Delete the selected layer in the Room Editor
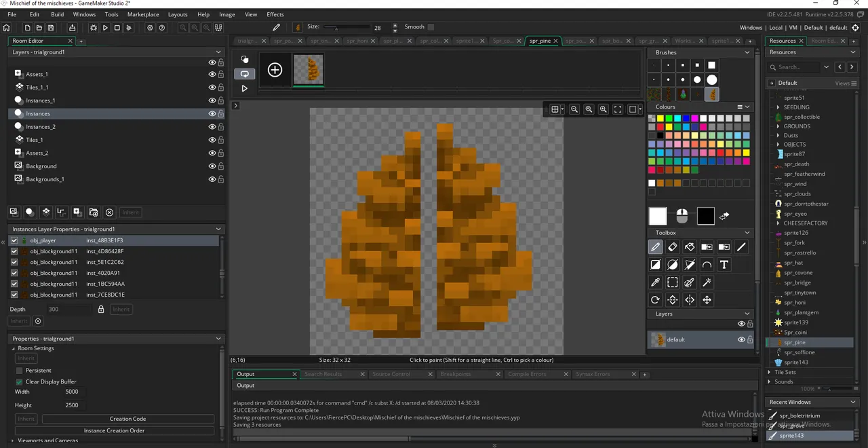 [x=109, y=212]
